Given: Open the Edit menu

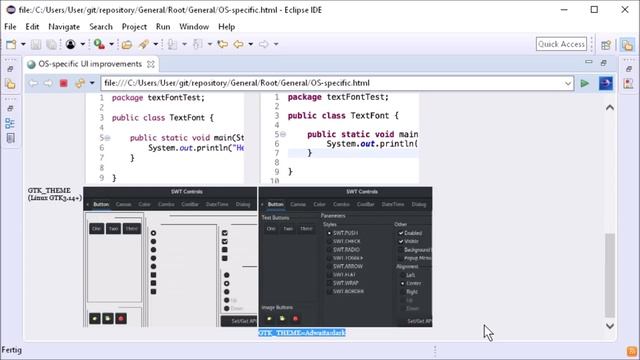Looking at the screenshot, I should point(32,27).
